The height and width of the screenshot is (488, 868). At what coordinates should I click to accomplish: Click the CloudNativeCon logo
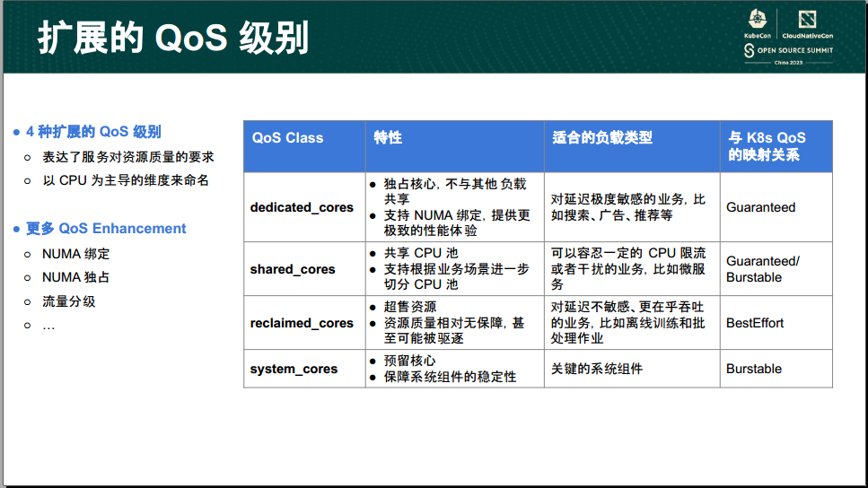tap(808, 23)
